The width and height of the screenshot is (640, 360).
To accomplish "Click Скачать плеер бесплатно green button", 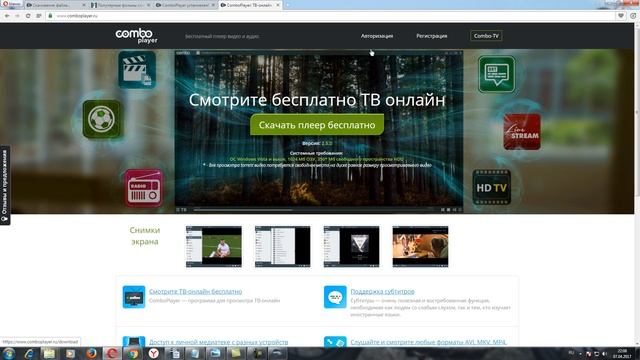I will click(x=317, y=124).
